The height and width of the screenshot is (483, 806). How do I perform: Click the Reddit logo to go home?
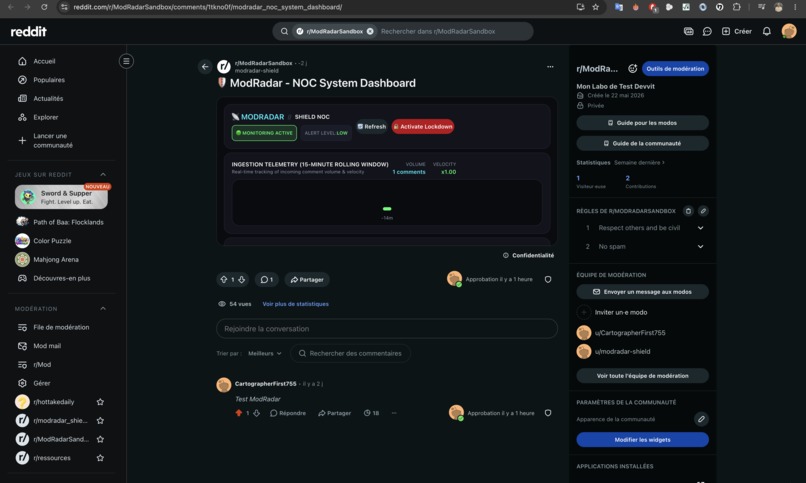click(29, 31)
